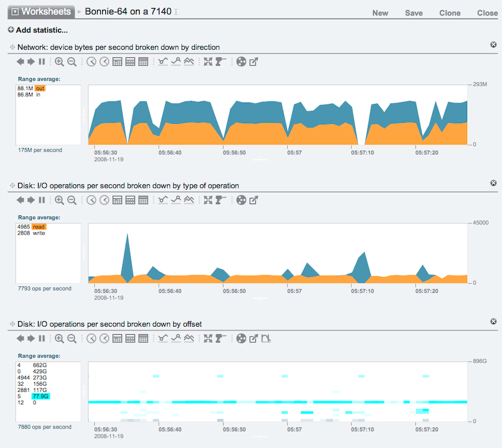Click drill-down icon on Disk operation graph
This screenshot has height=448, width=502.
click(220, 200)
